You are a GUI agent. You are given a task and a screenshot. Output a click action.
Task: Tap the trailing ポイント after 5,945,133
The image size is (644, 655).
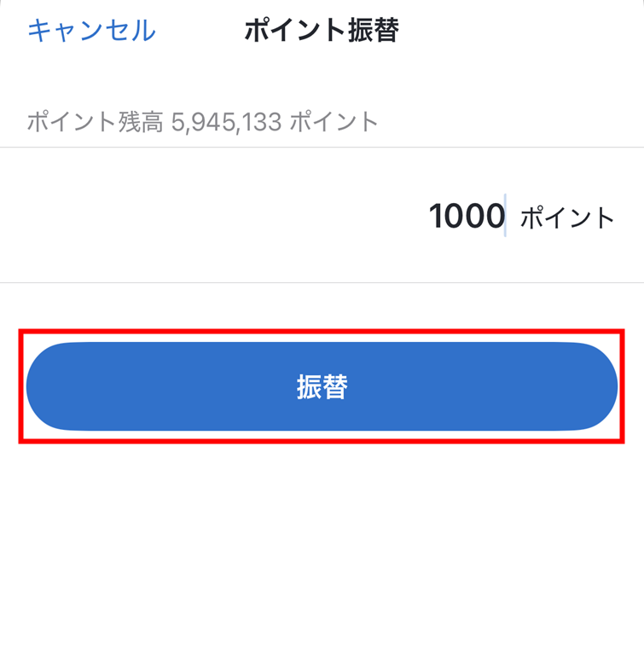coord(334,122)
